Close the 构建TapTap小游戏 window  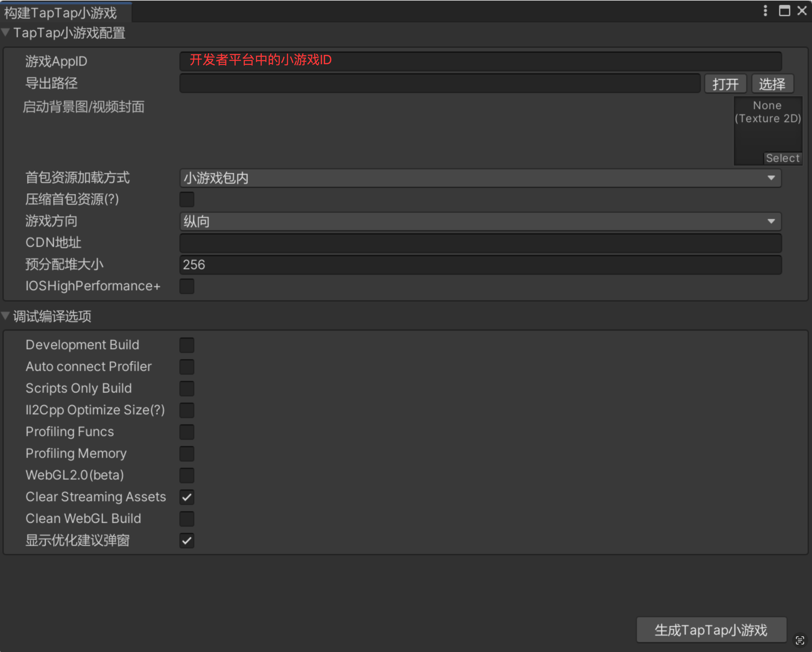pos(802,11)
